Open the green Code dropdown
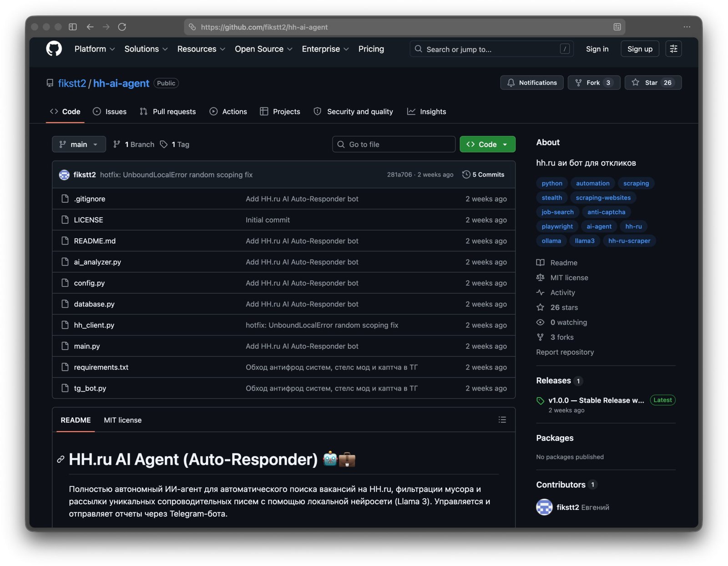Screen dimensions: 728x566 tap(487, 144)
